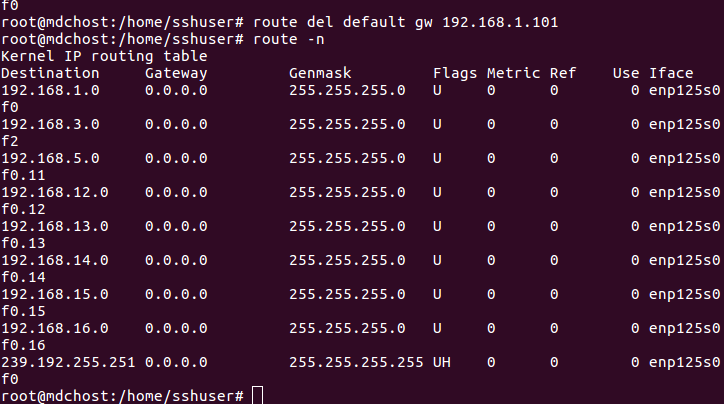724x404 pixels.
Task: Click destination 192.168.14.0
Action: 54,260
